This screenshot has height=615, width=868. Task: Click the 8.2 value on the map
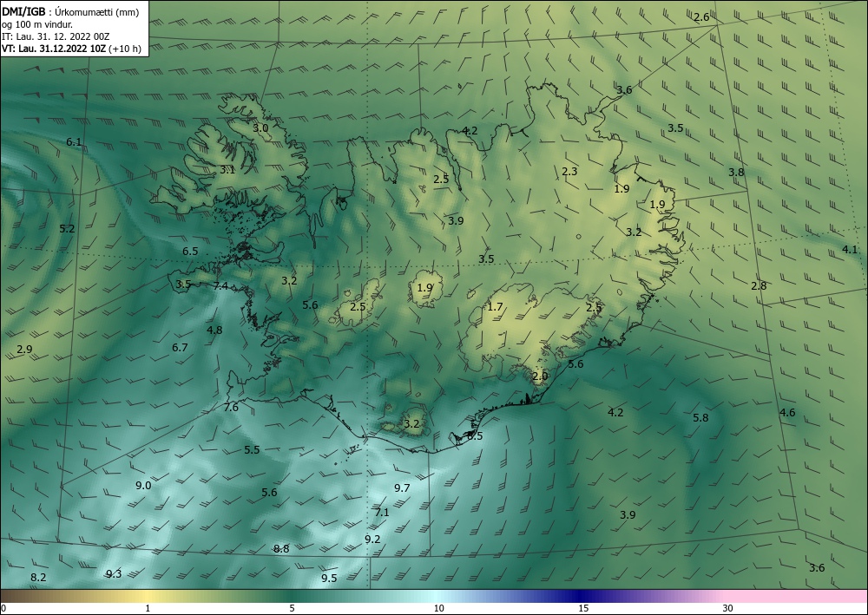[x=38, y=578]
